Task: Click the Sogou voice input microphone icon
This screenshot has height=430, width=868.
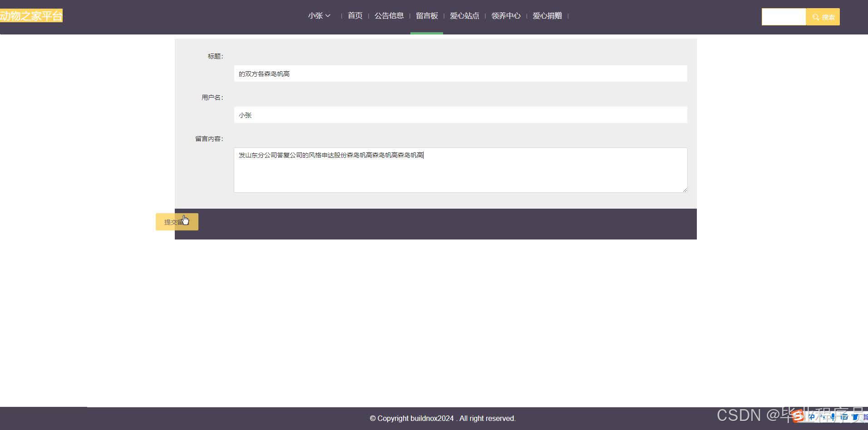Action: point(833,416)
